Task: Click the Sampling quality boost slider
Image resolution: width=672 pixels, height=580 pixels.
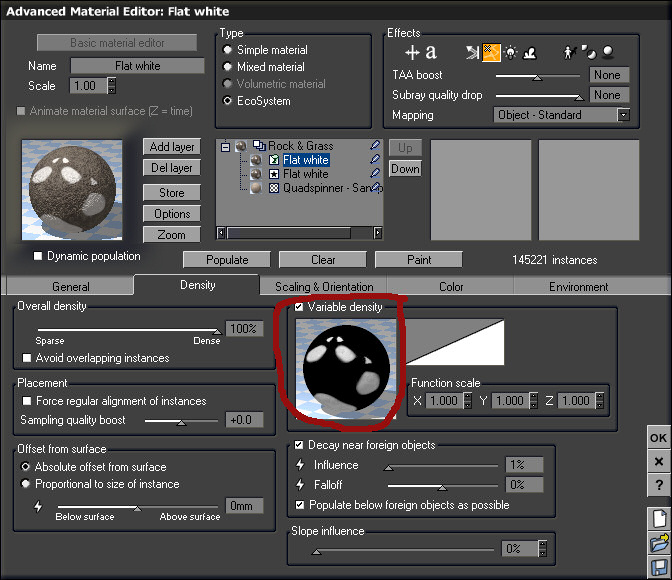Action: click(181, 421)
